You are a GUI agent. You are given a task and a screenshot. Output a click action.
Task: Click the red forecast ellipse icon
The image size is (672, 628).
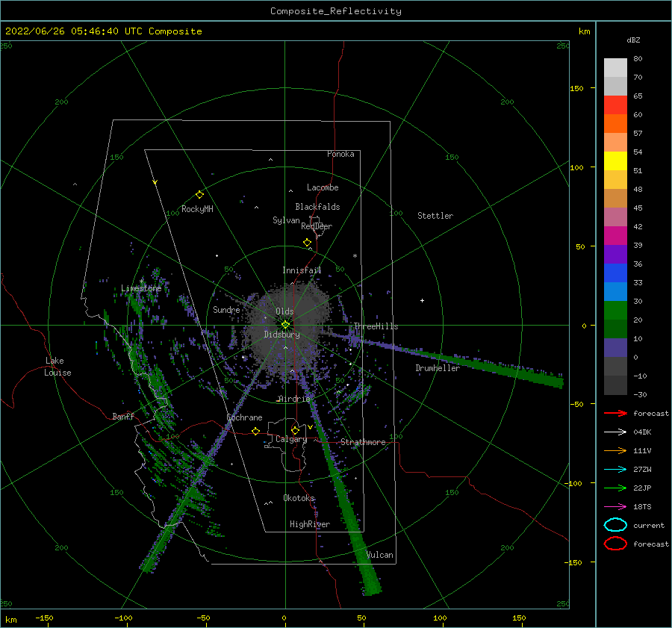[x=615, y=544]
